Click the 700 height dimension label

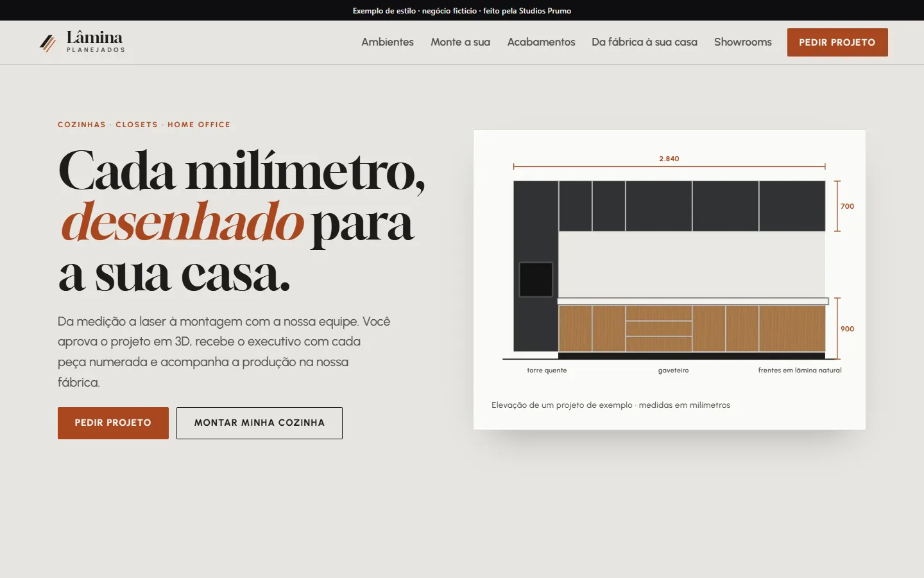pyautogui.click(x=848, y=206)
